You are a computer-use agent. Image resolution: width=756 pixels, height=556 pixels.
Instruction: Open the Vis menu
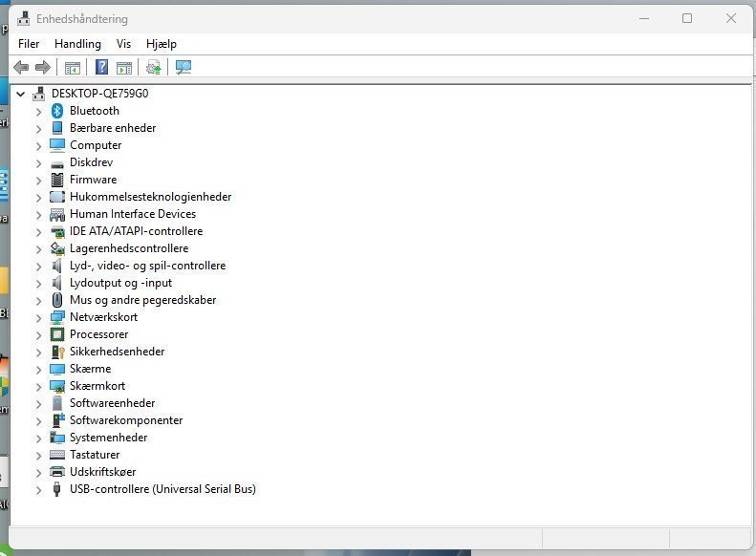pyautogui.click(x=123, y=44)
